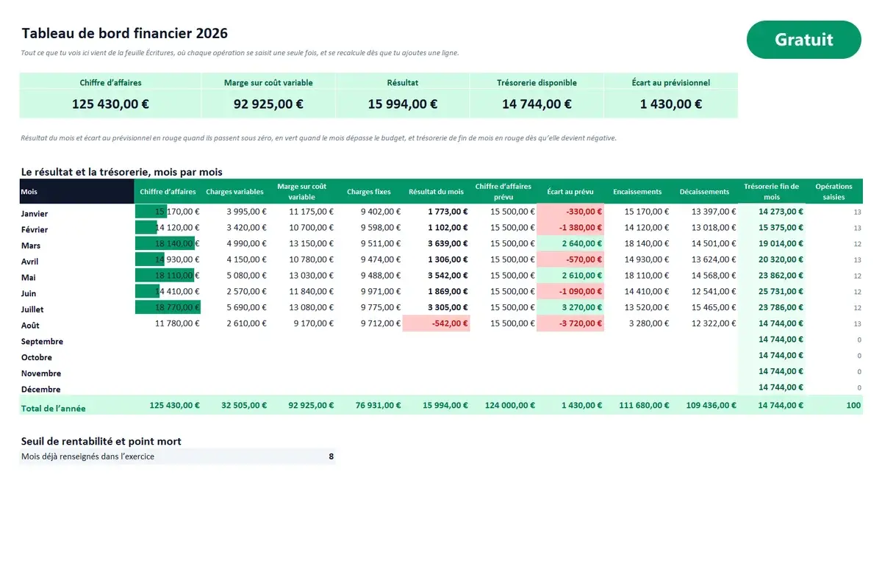Viewport: 882px width, 588px height.
Task: Click the Opérations saisies column header
Action: tap(834, 191)
